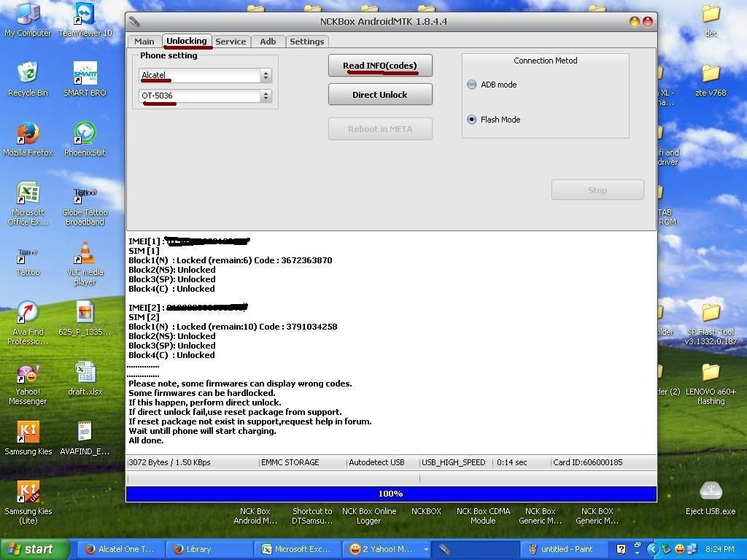Select the ADB mode radio button
The width and height of the screenshot is (747, 560).
pyautogui.click(x=472, y=85)
